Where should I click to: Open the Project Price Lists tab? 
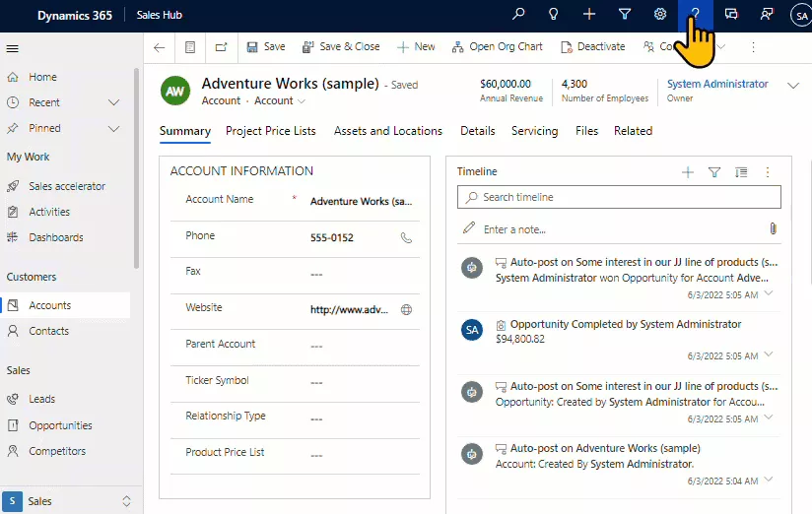click(x=271, y=131)
